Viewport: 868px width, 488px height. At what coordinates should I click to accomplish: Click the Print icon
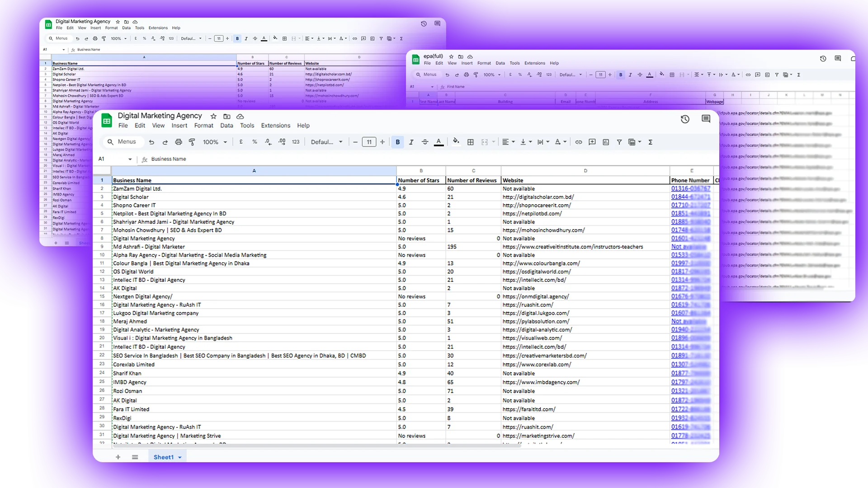179,142
